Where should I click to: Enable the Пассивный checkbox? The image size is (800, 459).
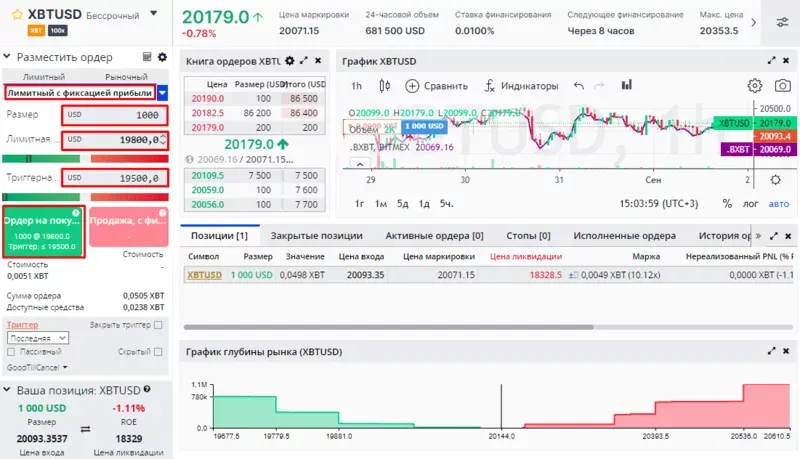pyautogui.click(x=11, y=352)
